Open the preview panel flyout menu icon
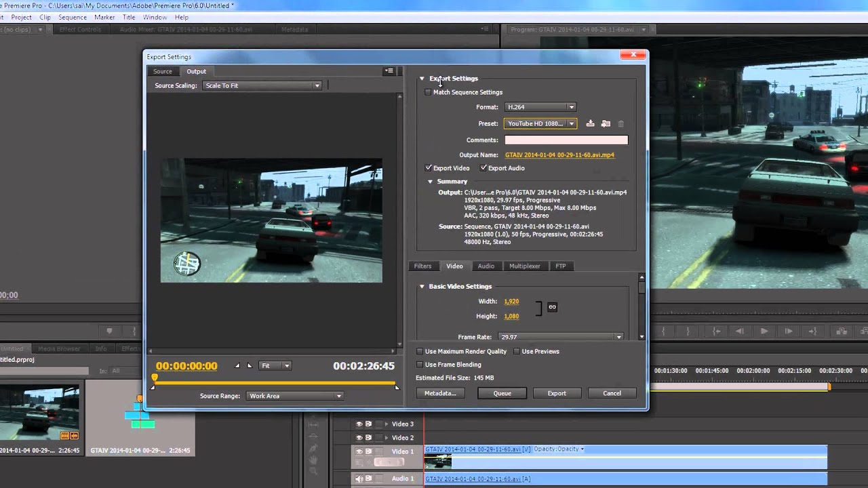 point(389,70)
